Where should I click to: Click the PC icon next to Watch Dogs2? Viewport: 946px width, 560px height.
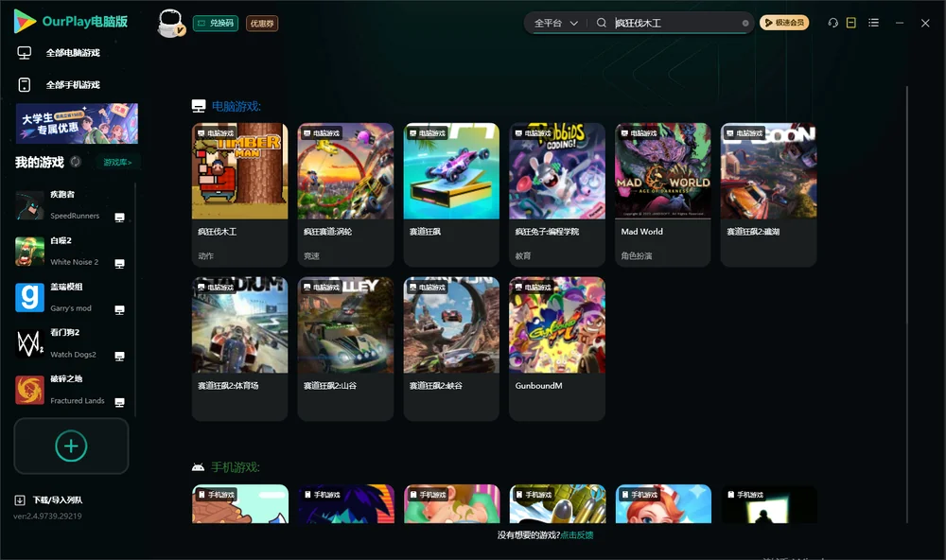(x=119, y=356)
